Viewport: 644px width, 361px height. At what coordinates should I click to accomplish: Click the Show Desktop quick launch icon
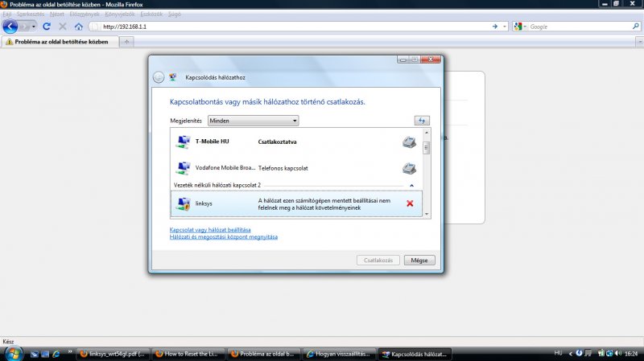35,354
